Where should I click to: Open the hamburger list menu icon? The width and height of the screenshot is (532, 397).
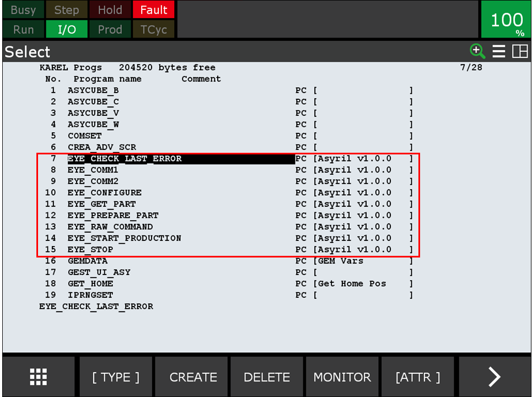[499, 51]
